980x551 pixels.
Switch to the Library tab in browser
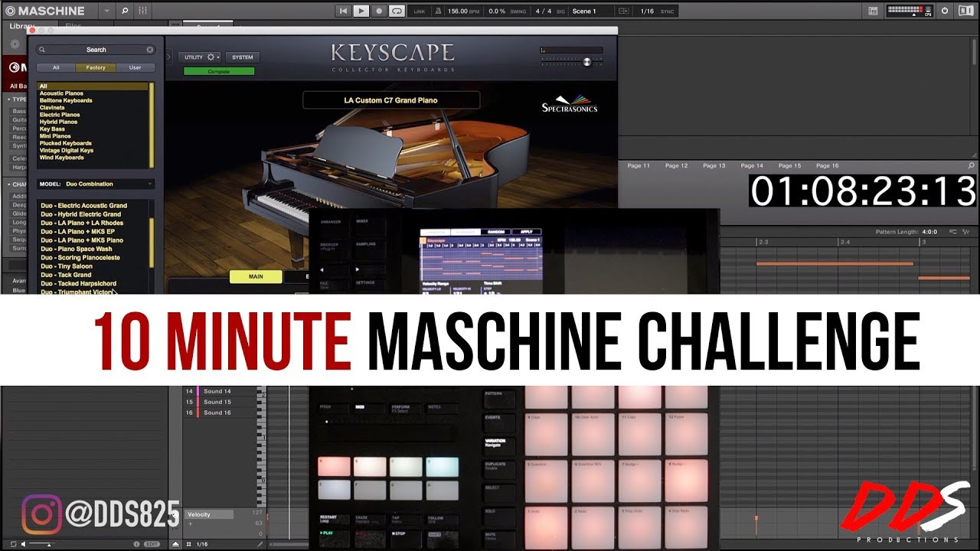click(x=21, y=26)
